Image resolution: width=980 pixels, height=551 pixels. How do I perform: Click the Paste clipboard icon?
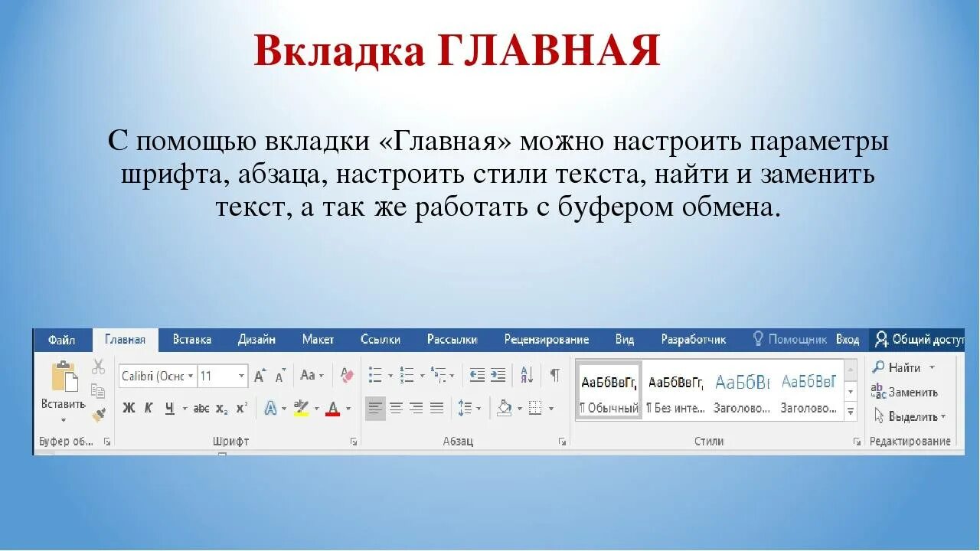coord(64,377)
